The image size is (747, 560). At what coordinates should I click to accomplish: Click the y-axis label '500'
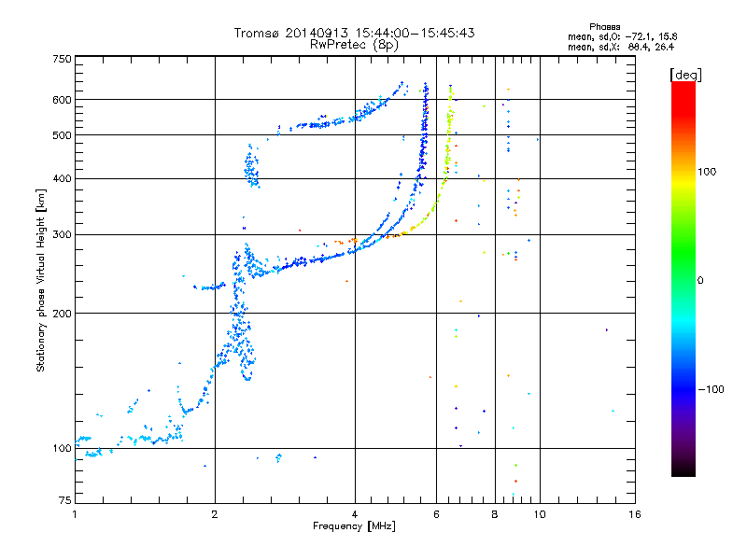(x=63, y=135)
